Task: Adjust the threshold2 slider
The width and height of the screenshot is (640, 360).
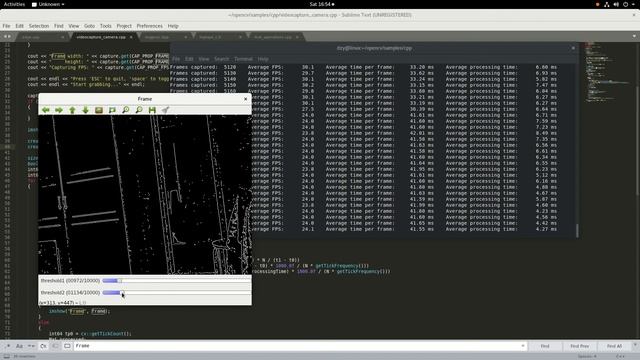Action: coord(176,293)
